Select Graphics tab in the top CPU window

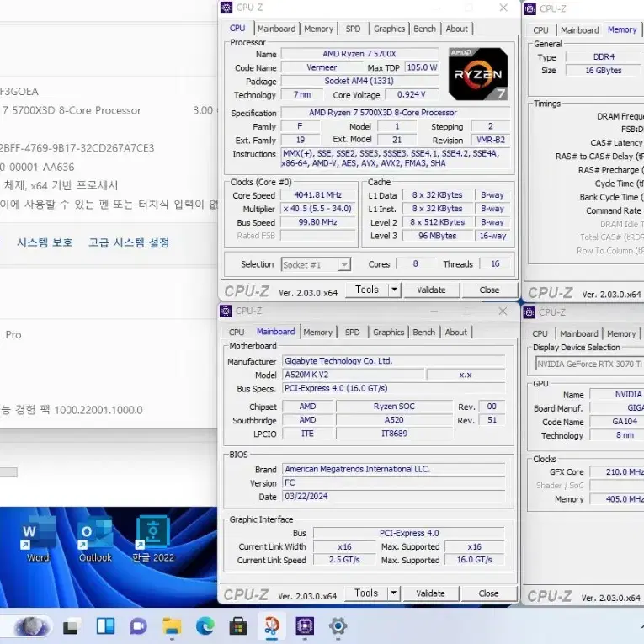tap(389, 29)
